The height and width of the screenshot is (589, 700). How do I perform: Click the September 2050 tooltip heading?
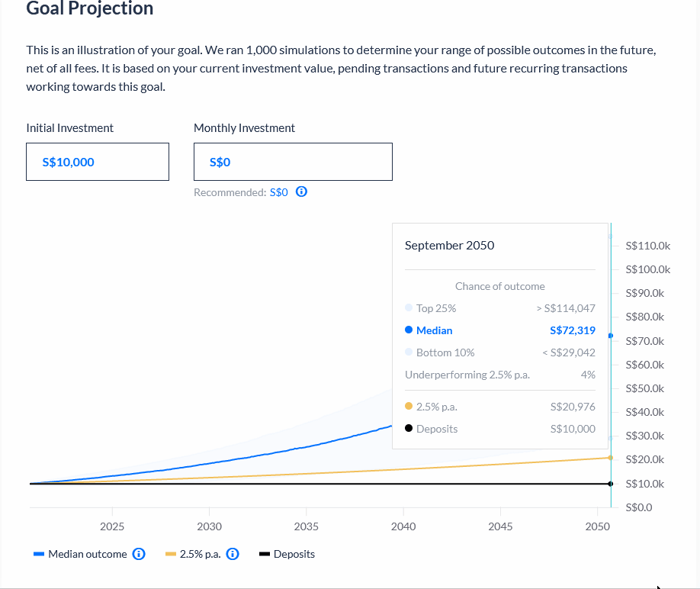449,246
